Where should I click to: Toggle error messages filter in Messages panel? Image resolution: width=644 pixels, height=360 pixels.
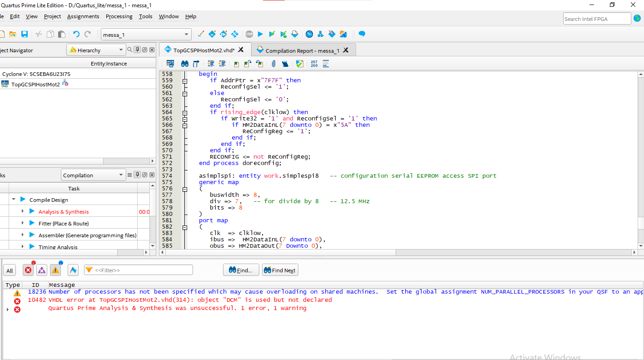[x=28, y=270]
